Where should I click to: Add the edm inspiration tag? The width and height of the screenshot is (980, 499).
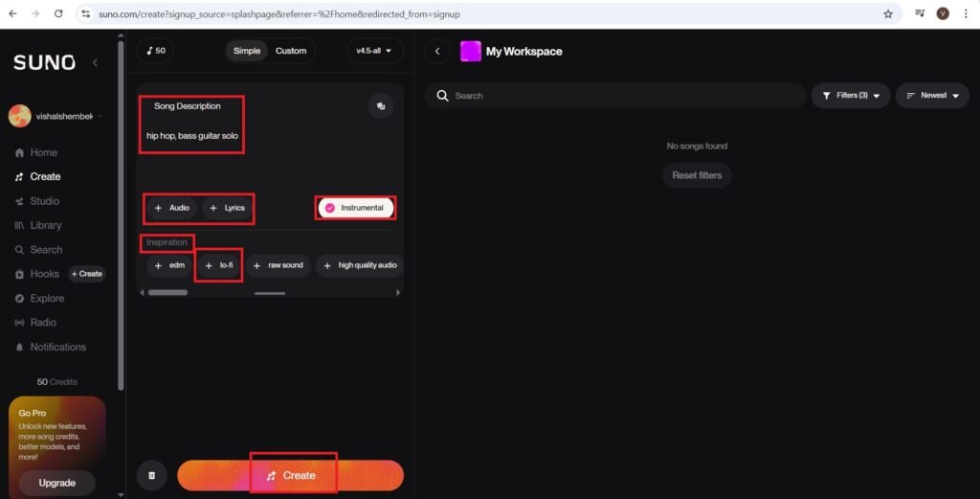tap(169, 265)
